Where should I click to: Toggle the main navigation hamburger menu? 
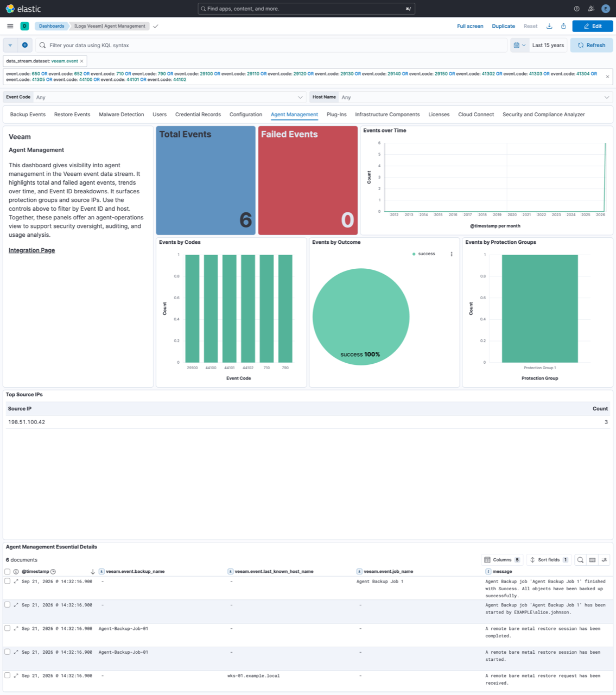[x=10, y=26]
